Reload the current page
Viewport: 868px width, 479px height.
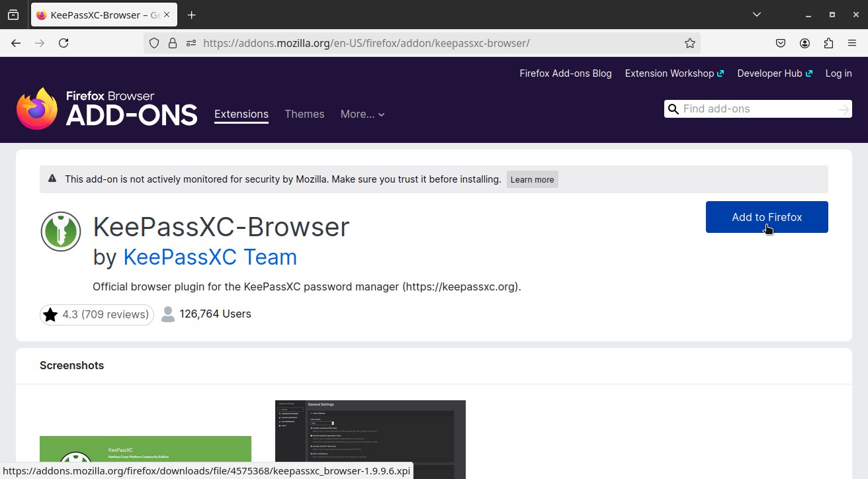[64, 43]
